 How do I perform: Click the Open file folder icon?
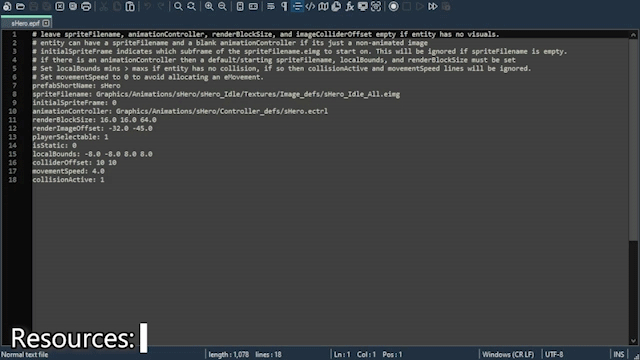click(x=20, y=6)
